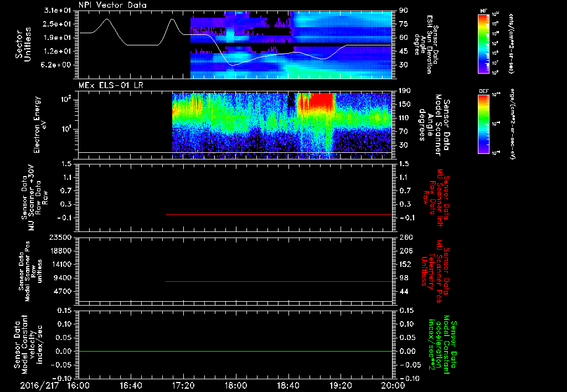Image resolution: width=567 pixels, height=392 pixels.
Task: Click the '23500' scanner position tick value
Action: [60, 238]
